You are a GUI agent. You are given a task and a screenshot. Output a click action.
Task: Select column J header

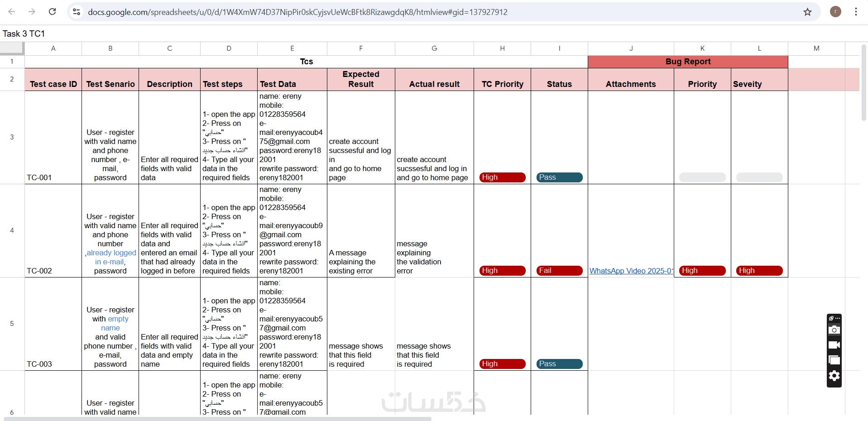pyautogui.click(x=631, y=48)
